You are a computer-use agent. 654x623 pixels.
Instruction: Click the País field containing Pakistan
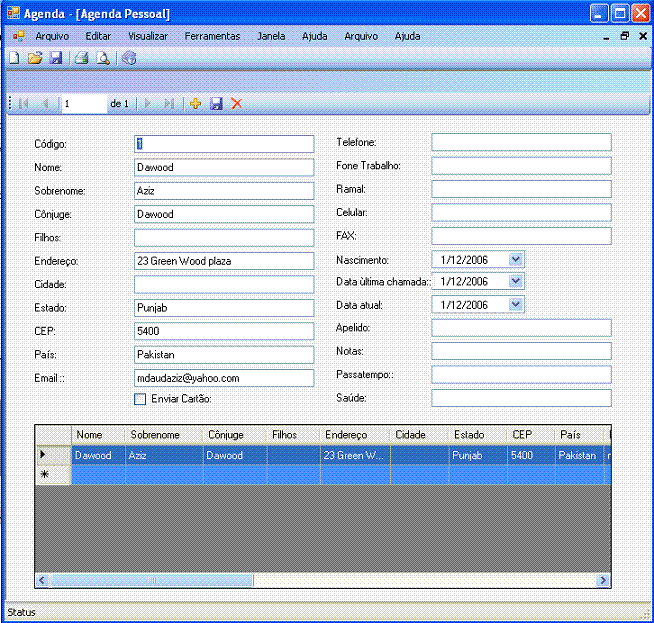point(224,354)
